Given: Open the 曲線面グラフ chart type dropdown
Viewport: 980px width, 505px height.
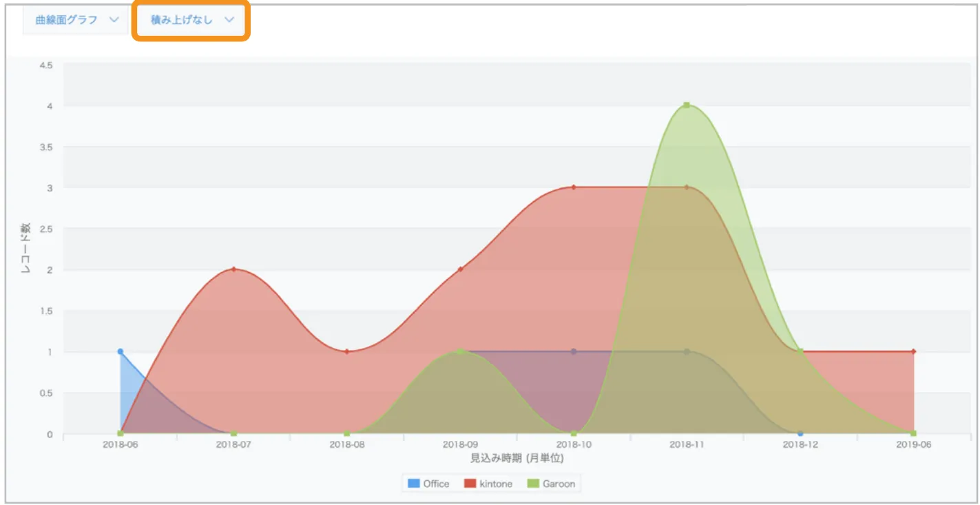Looking at the screenshot, I should (76, 20).
